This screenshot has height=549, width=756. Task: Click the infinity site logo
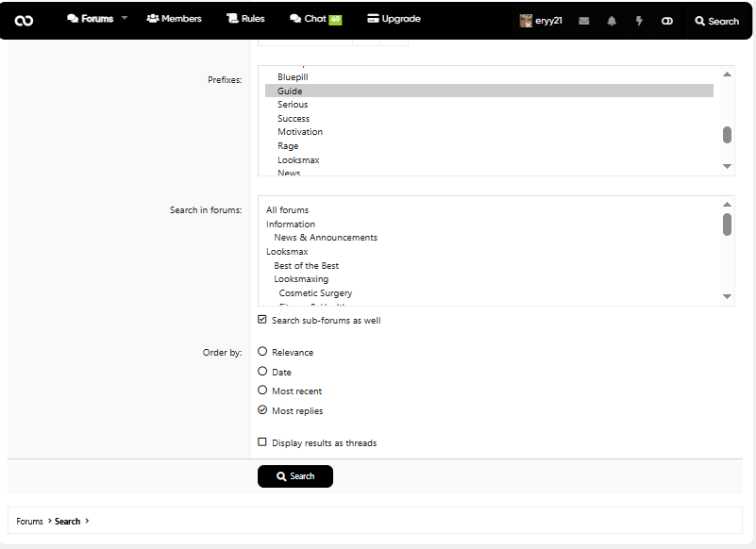[24, 20]
